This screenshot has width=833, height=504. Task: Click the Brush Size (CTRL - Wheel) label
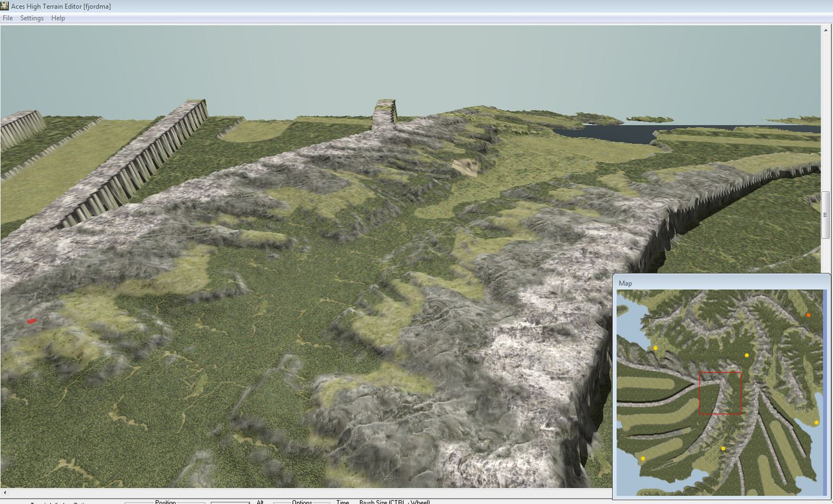coord(394,502)
